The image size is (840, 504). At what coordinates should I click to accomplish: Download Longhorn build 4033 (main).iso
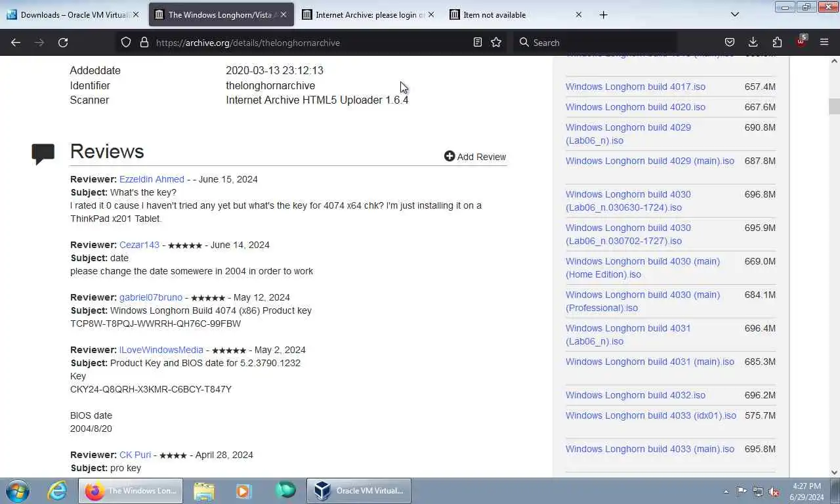pos(650,449)
